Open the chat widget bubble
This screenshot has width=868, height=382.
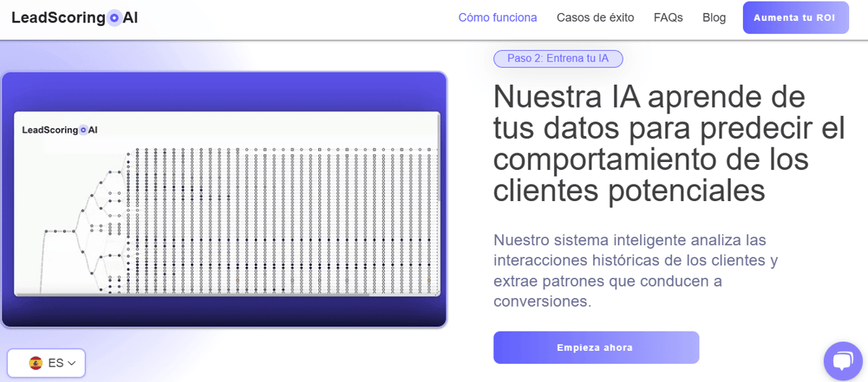coord(843,361)
